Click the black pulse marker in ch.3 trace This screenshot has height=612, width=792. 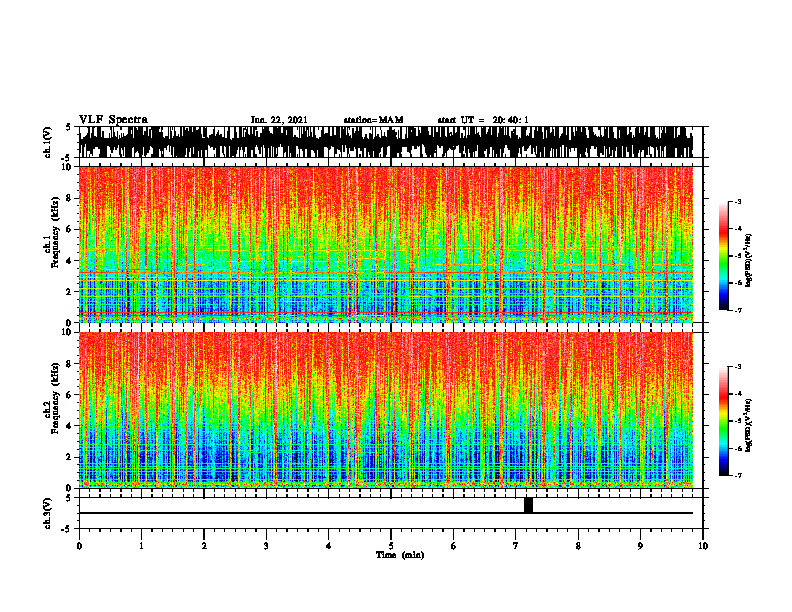[x=528, y=505]
